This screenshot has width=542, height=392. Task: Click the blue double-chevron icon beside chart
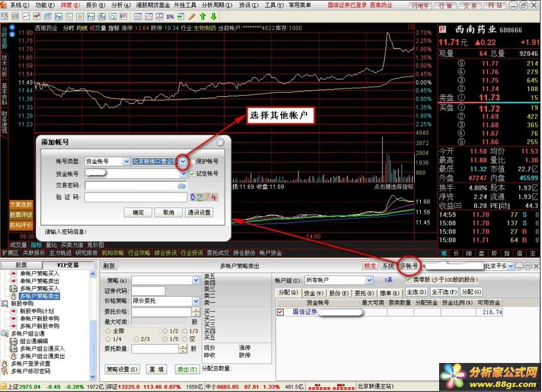(x=12, y=34)
